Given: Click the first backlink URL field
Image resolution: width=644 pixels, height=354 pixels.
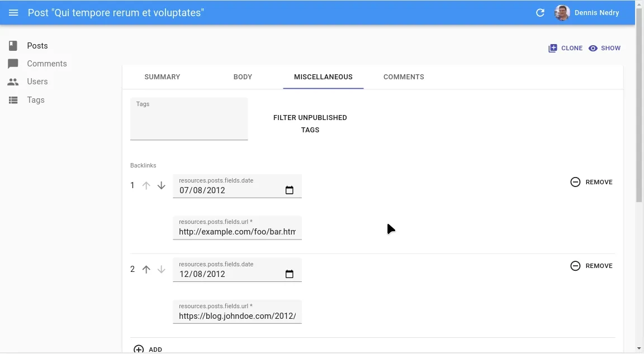Looking at the screenshot, I should [237, 232].
